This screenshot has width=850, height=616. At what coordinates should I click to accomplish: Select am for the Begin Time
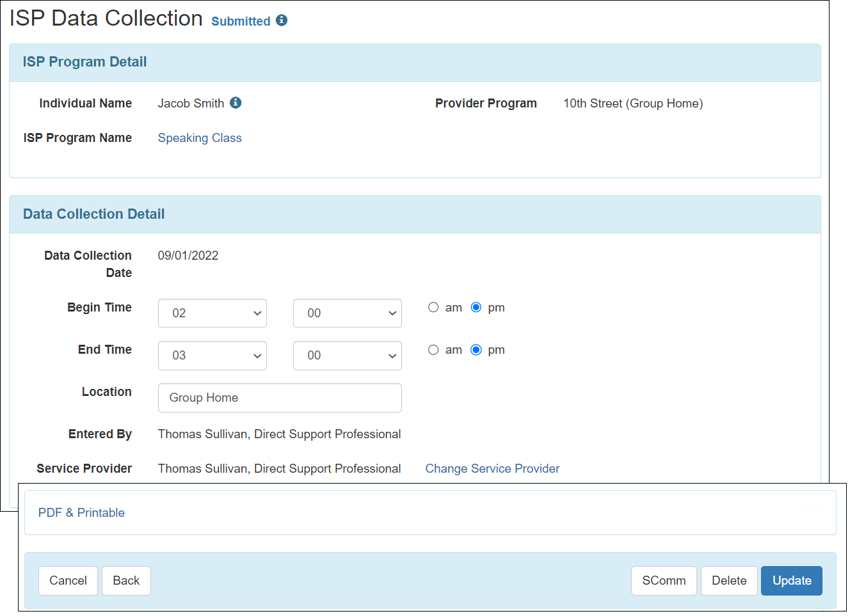(x=433, y=307)
